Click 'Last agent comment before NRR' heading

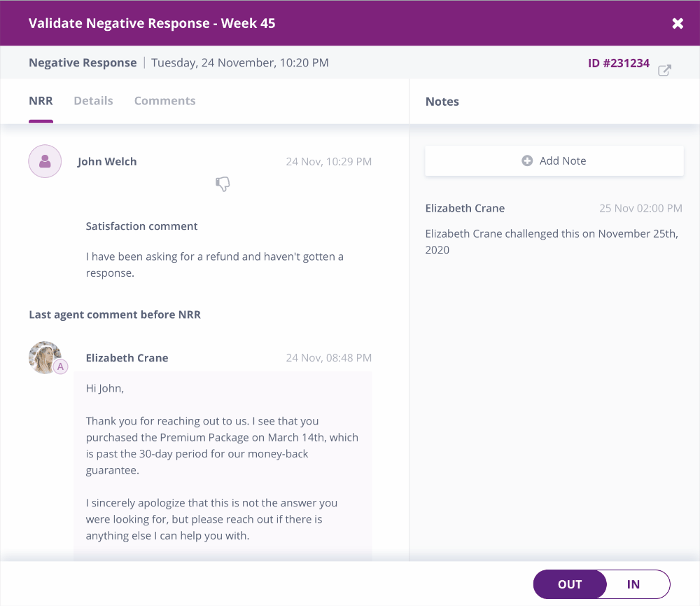[115, 315]
